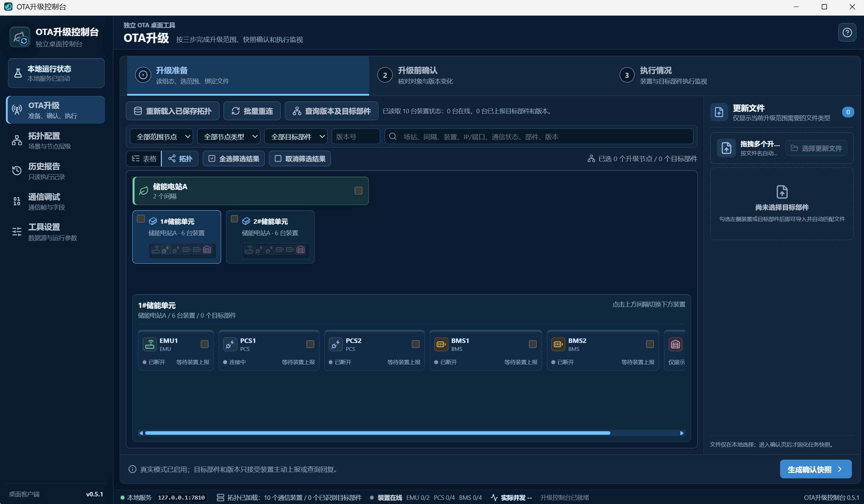The width and height of the screenshot is (864, 504).
Task: Click the file icon in the drag-drop zone
Action: 726,148
